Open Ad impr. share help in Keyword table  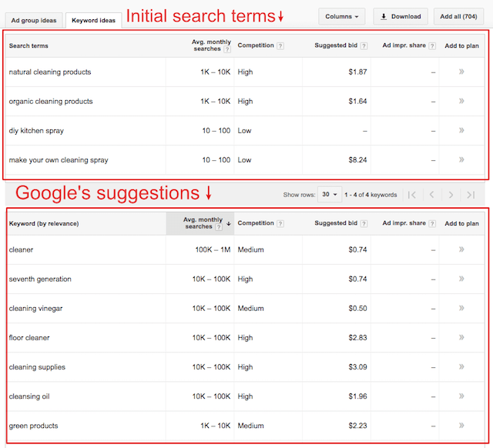tap(432, 224)
